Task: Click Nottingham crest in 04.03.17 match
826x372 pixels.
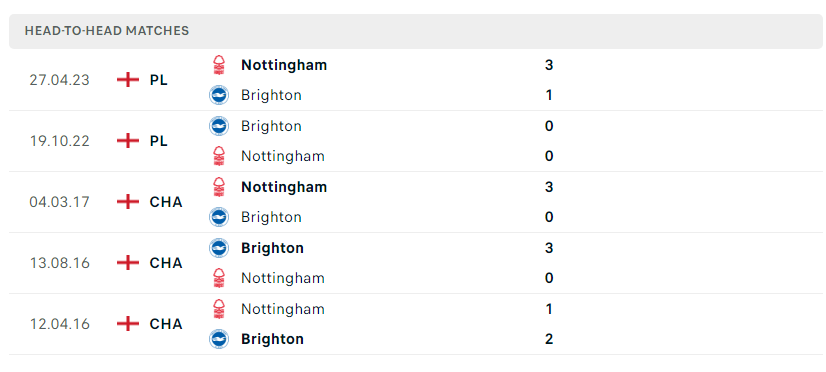Action: [x=219, y=187]
